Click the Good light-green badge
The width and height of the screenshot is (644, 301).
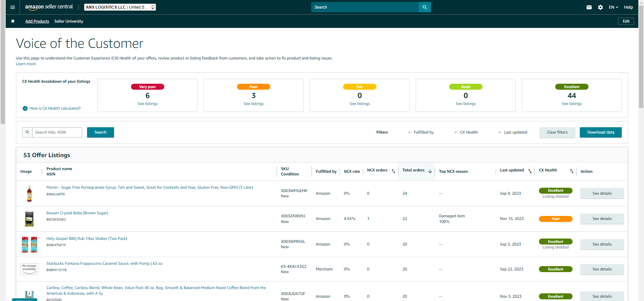point(466,87)
